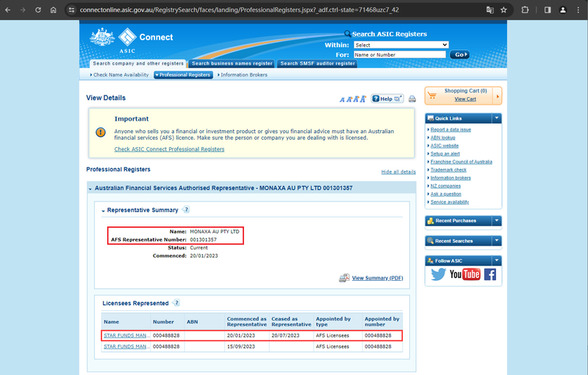Select Professional Registers menu item
588x375 pixels.
[183, 75]
